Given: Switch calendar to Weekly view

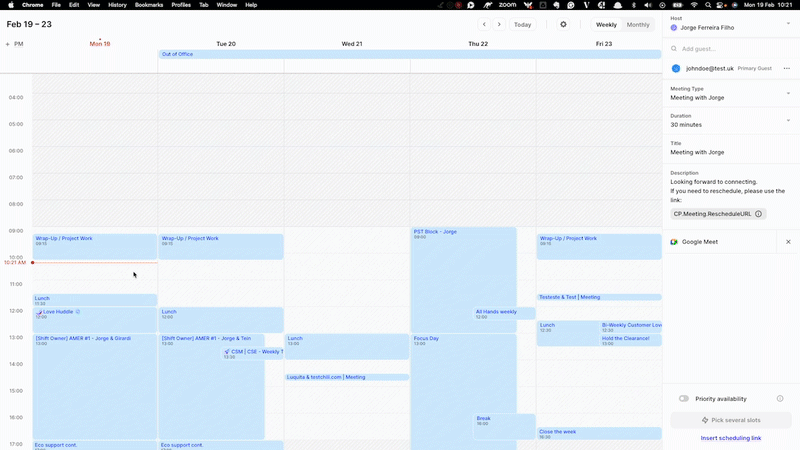Looking at the screenshot, I should pos(606,24).
